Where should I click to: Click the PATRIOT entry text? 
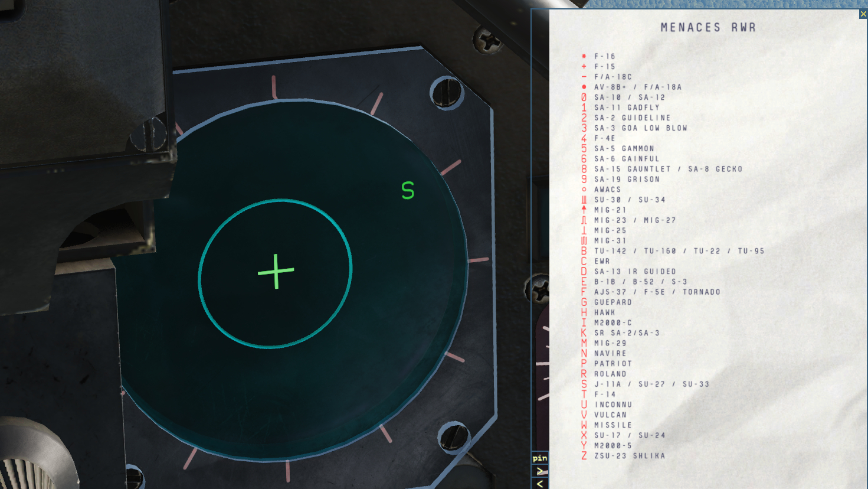613,363
